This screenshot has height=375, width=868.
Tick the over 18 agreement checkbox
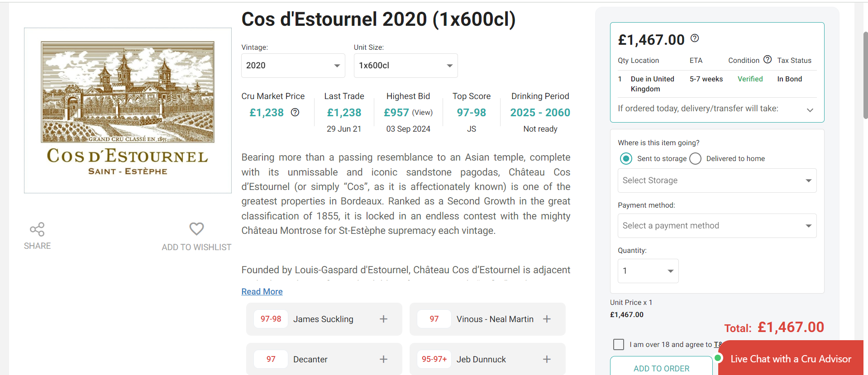click(x=618, y=344)
